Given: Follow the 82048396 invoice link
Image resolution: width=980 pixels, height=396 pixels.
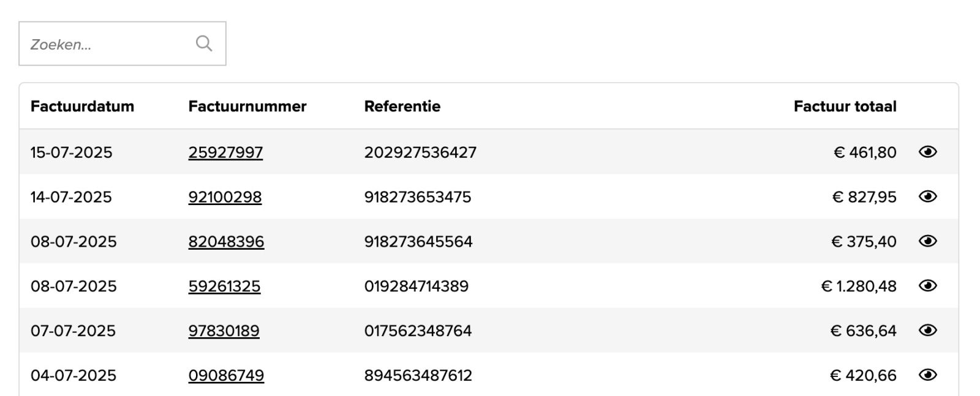Looking at the screenshot, I should coord(226,242).
